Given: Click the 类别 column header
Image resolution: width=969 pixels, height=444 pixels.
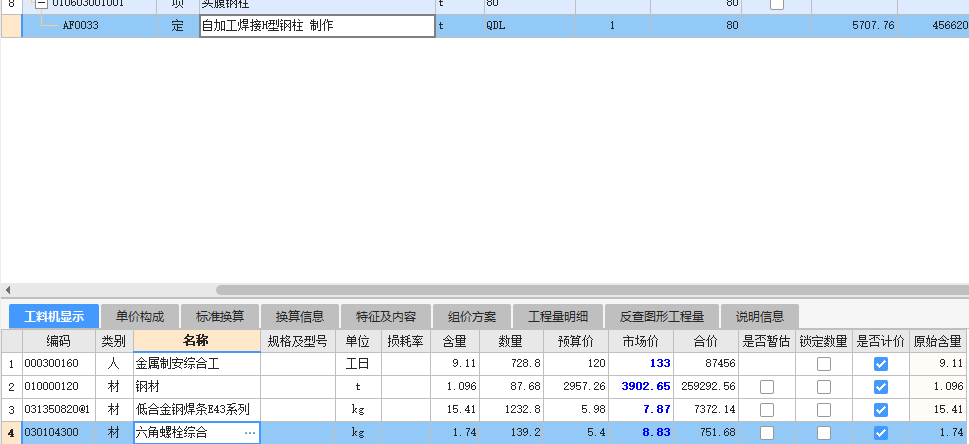Looking at the screenshot, I should [114, 341].
